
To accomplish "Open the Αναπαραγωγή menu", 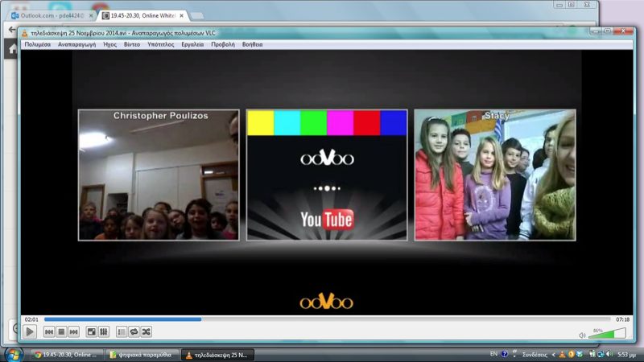I will click(76, 44).
